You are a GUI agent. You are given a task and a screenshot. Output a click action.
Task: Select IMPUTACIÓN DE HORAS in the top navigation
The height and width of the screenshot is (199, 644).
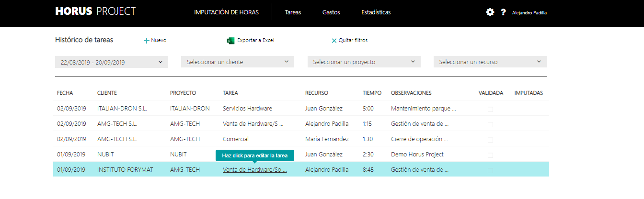pos(226,12)
